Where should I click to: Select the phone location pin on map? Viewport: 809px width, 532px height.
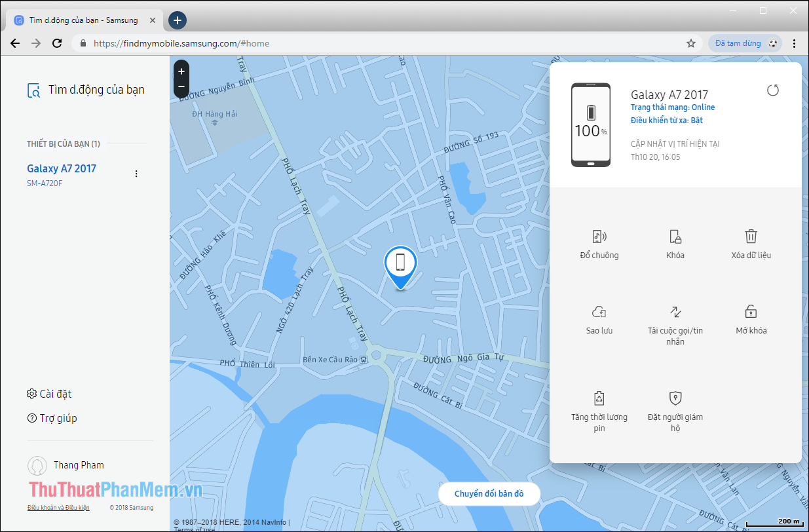point(400,262)
